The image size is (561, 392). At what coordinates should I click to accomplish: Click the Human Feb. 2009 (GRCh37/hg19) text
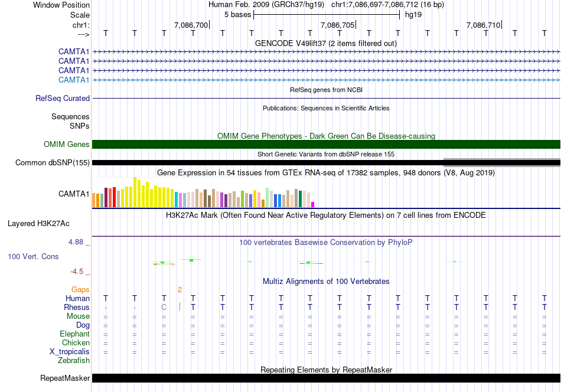(x=266, y=5)
